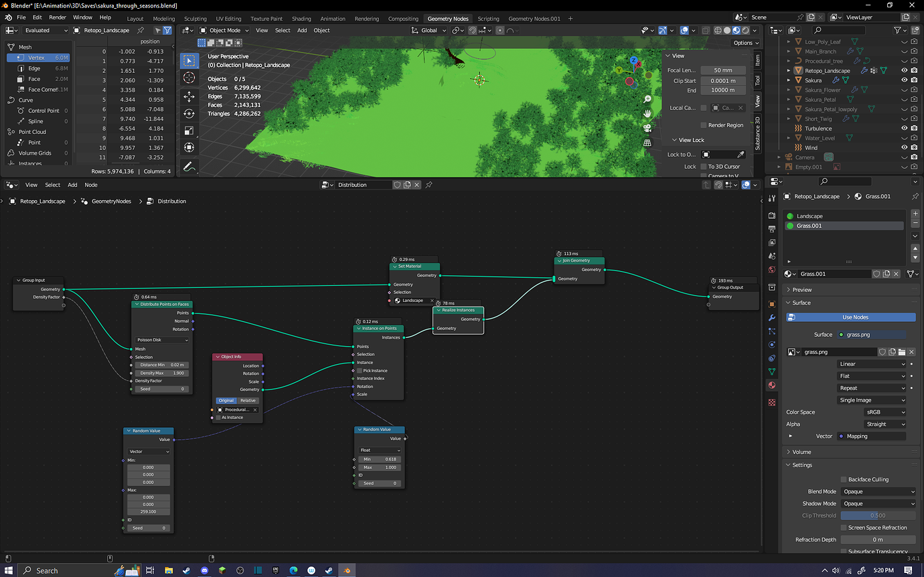Open the Render menu in top bar
Viewport: 924px width, 577px height.
[x=58, y=17]
